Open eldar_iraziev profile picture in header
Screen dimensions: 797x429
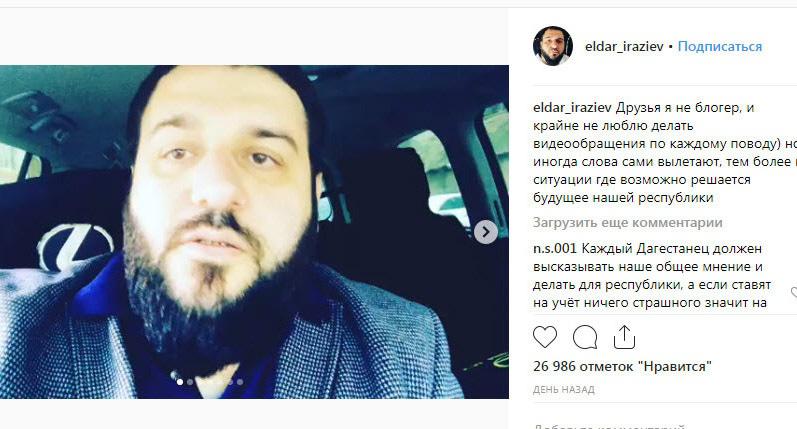click(553, 46)
